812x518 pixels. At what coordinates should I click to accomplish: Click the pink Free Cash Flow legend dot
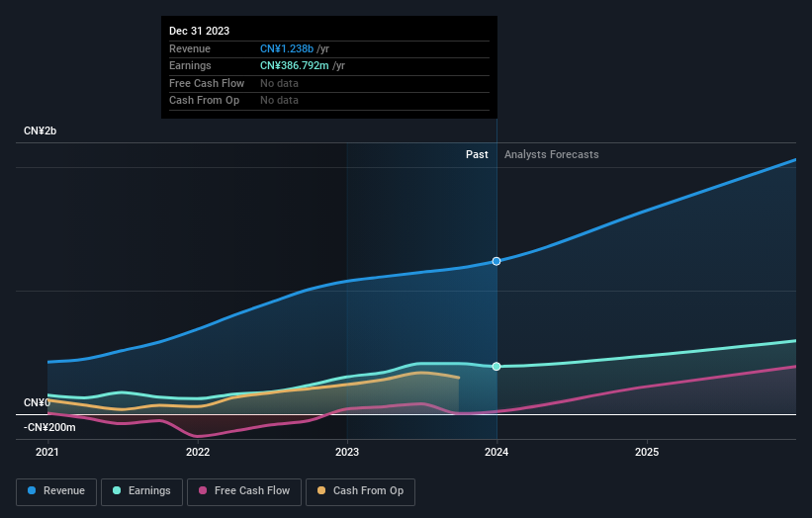pyautogui.click(x=203, y=490)
